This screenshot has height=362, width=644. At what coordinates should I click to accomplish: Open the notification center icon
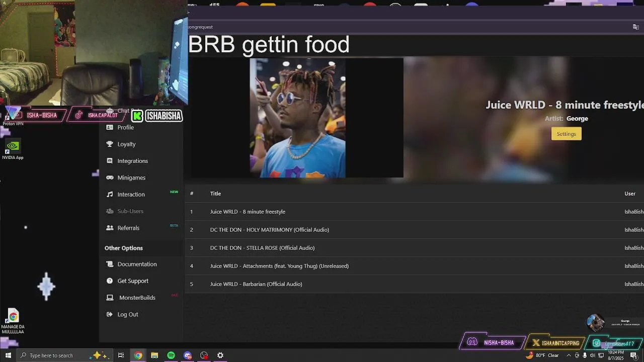(x=633, y=355)
